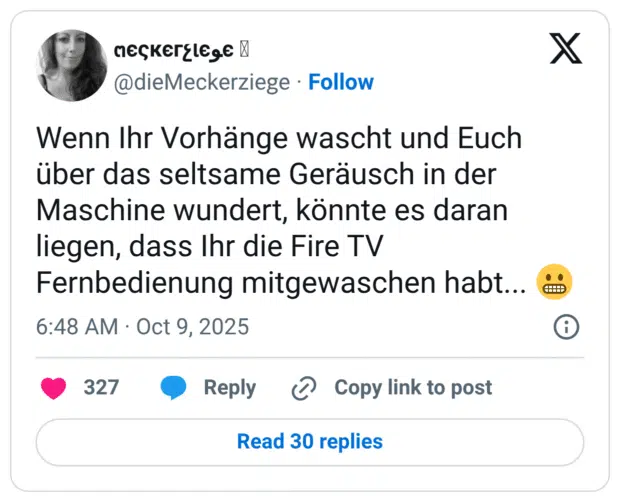Click the 327 likes count

101,387
